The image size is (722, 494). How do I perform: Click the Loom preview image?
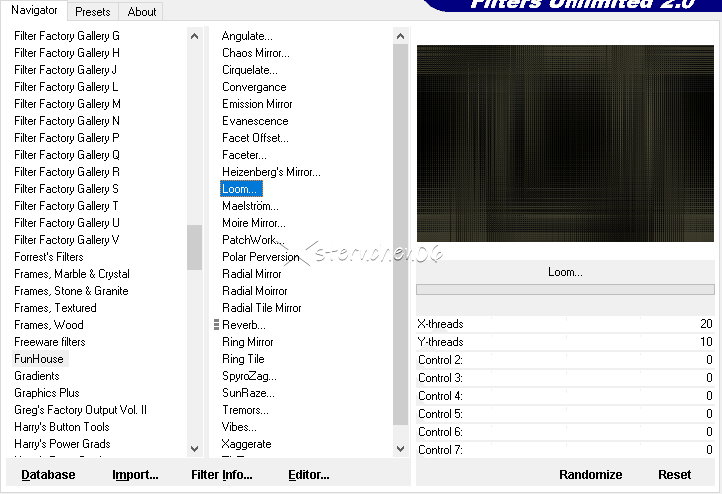(x=565, y=143)
